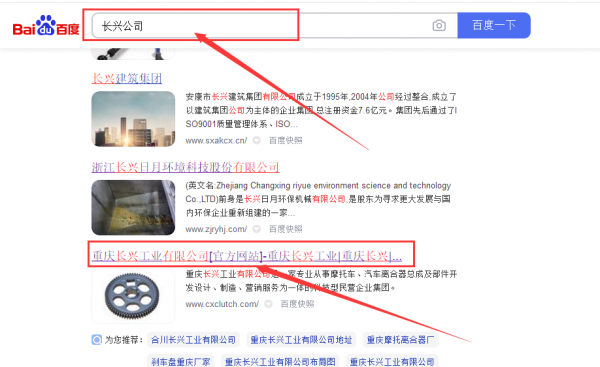
Task: Click shield icon beside www.cxclutch.com
Action: click(269, 304)
